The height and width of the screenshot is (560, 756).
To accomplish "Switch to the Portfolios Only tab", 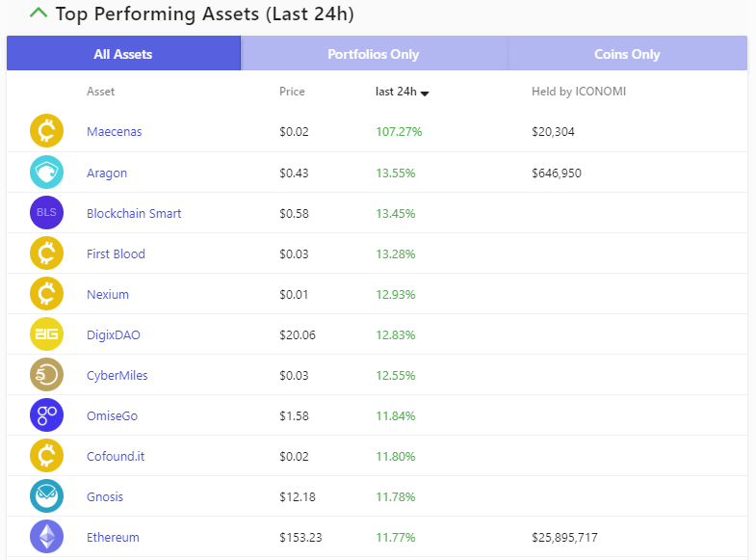I will pos(374,54).
